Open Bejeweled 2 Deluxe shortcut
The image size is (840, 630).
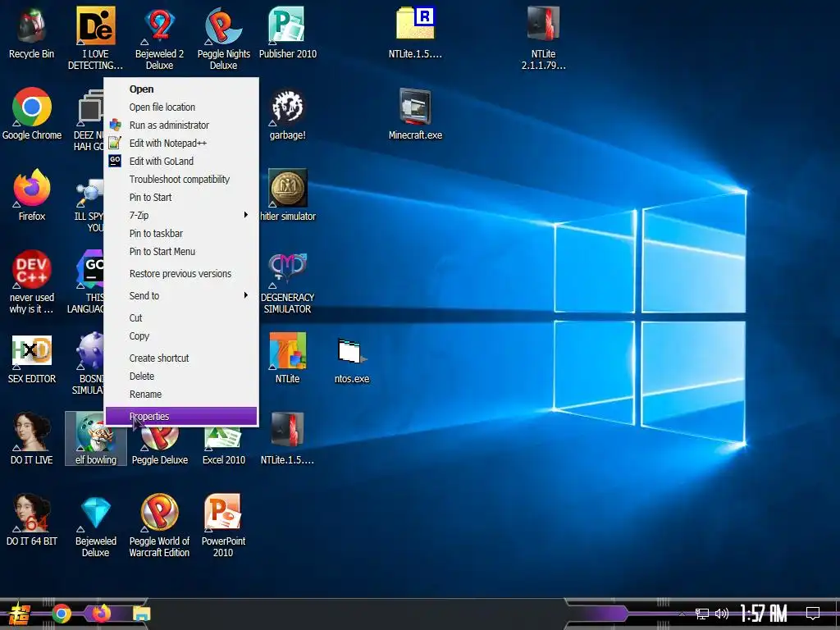click(x=159, y=38)
